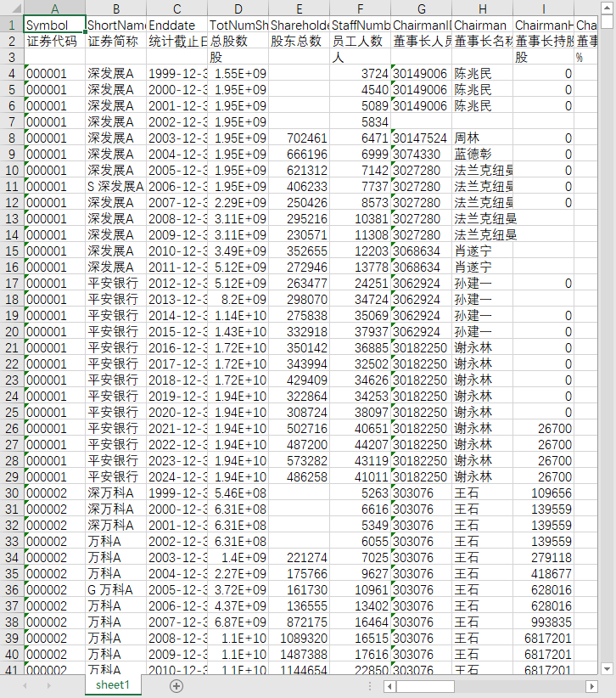
Task: Select row 30 header
Action: (12, 493)
